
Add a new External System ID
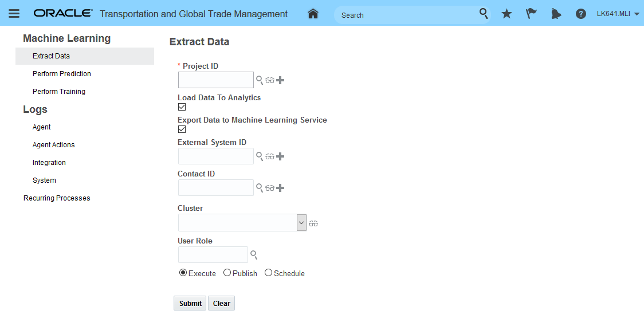tap(280, 156)
